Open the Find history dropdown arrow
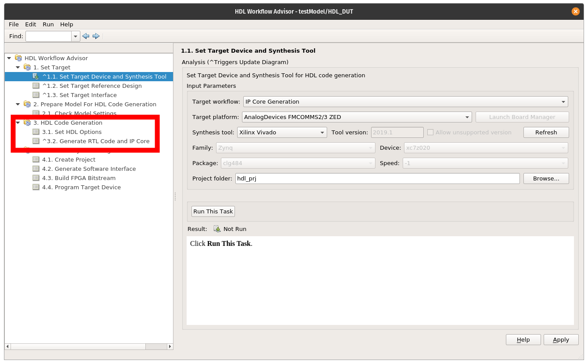588x364 pixels. 76,36
